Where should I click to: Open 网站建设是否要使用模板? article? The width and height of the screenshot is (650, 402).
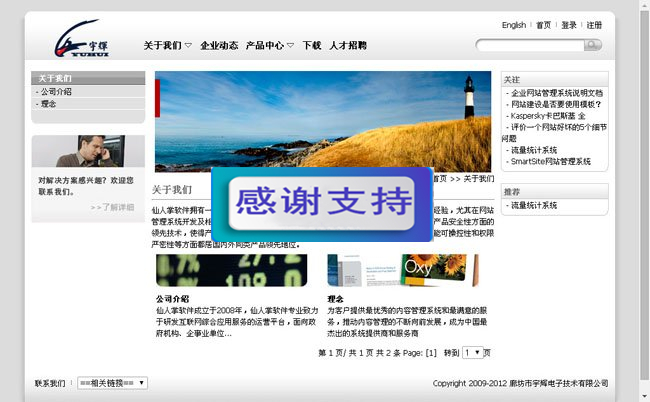tap(556, 104)
